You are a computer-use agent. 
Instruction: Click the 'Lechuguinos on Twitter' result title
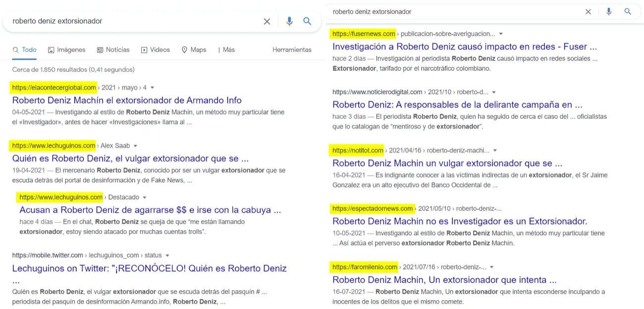[x=149, y=268]
